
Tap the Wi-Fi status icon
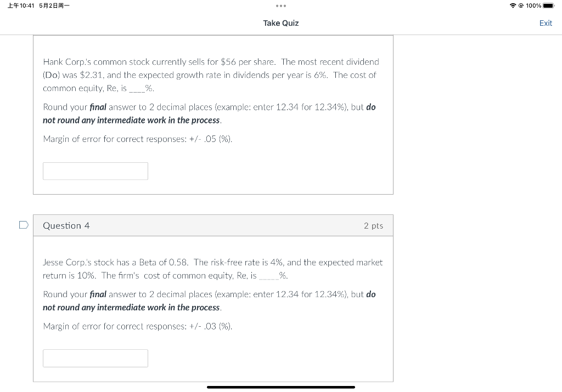pos(513,5)
